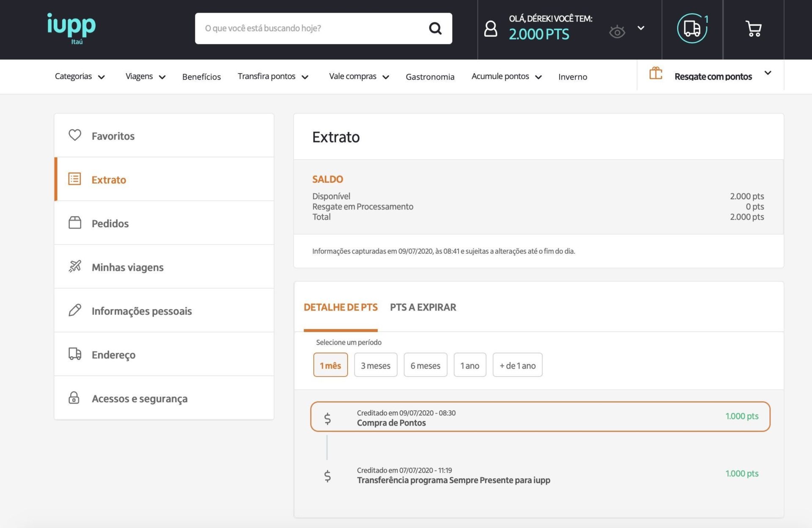The image size is (812, 528).
Task: Click the heart icon for Favoritos
Action: pos(75,135)
